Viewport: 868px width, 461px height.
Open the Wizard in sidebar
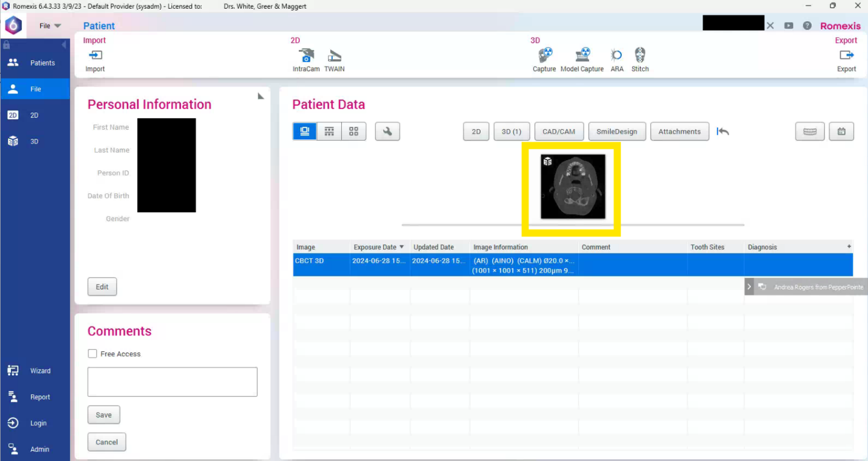pos(35,371)
